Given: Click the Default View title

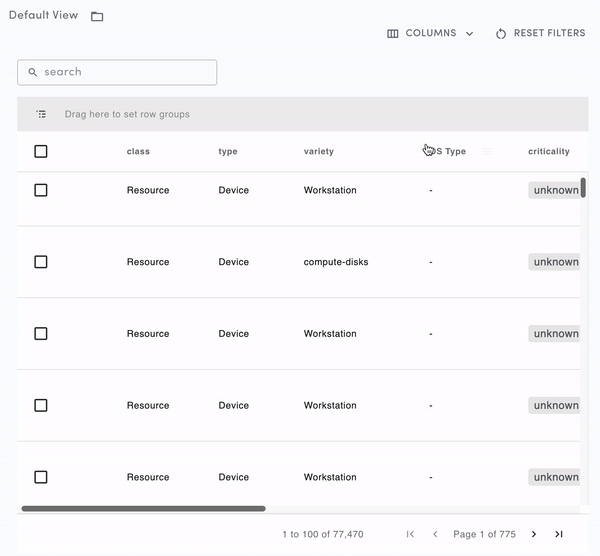Looking at the screenshot, I should (44, 15).
